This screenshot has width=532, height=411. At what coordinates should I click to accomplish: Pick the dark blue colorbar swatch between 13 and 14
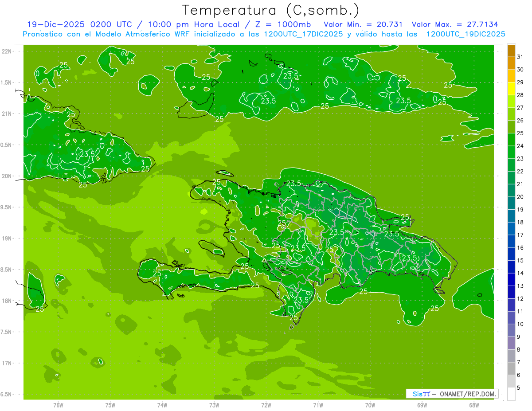[511, 279]
